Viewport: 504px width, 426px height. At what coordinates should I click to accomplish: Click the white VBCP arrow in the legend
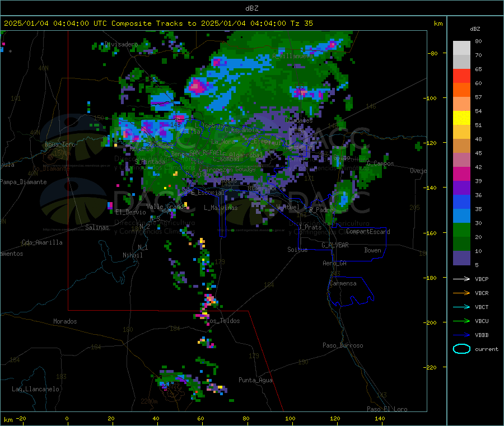point(461,279)
